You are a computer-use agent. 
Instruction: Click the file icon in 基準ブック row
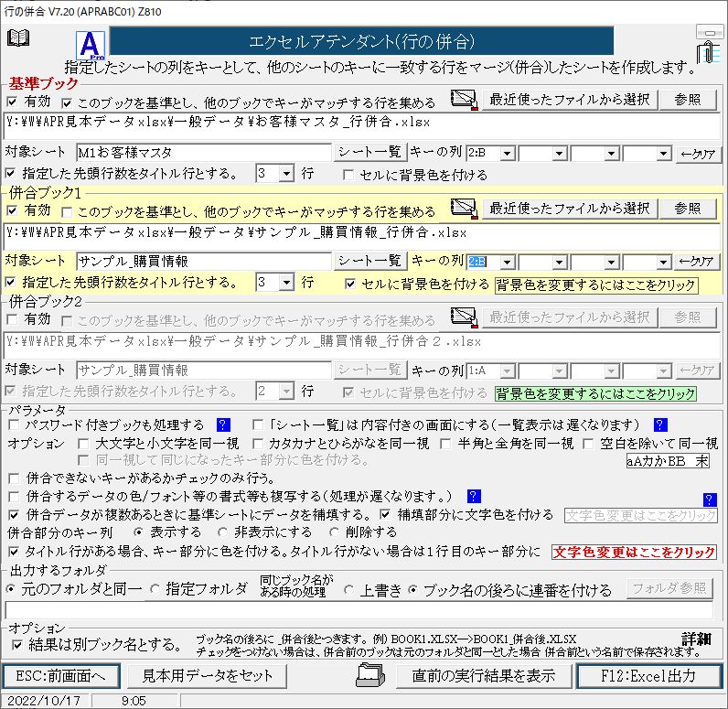pyautogui.click(x=465, y=99)
